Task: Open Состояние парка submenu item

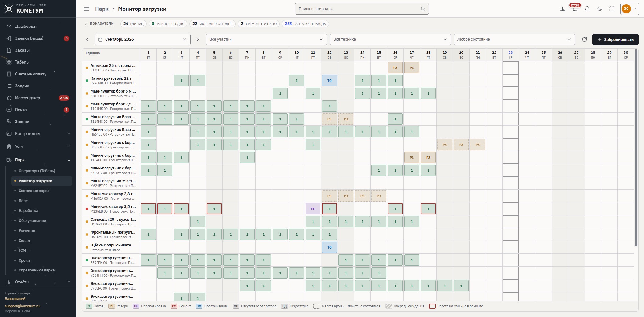Action: click(41, 191)
